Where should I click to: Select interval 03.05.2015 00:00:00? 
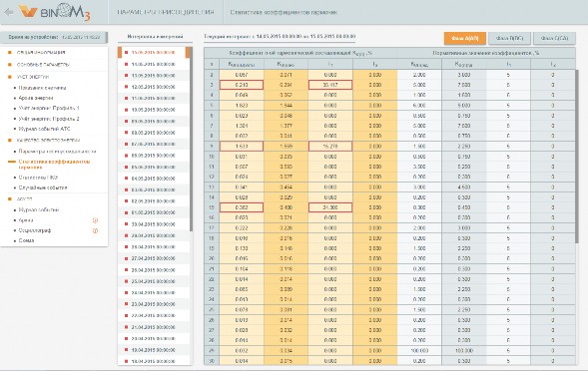click(x=153, y=189)
